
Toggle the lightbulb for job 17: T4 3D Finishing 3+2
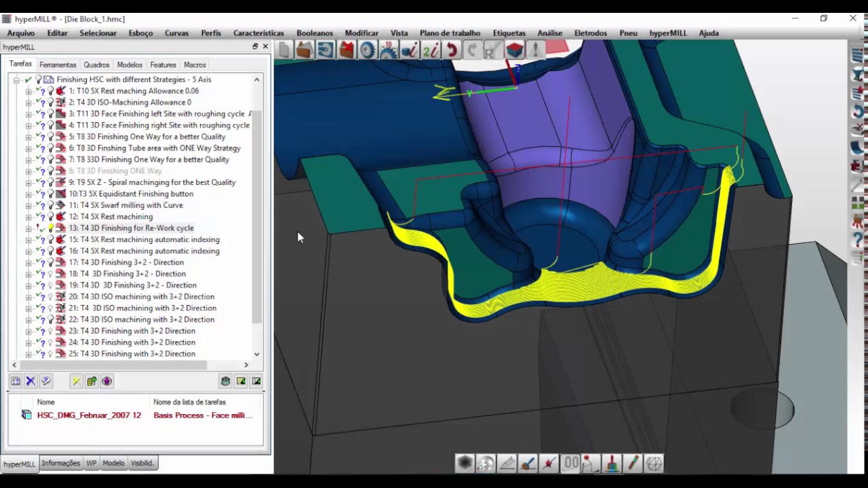(50, 262)
